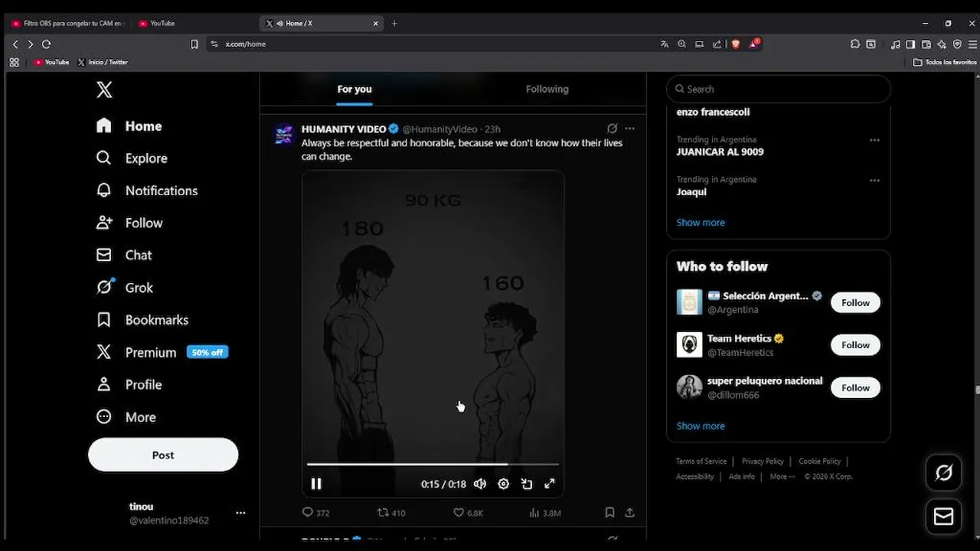Open Profile in the sidebar
This screenshot has width=980, height=551.
point(129,385)
